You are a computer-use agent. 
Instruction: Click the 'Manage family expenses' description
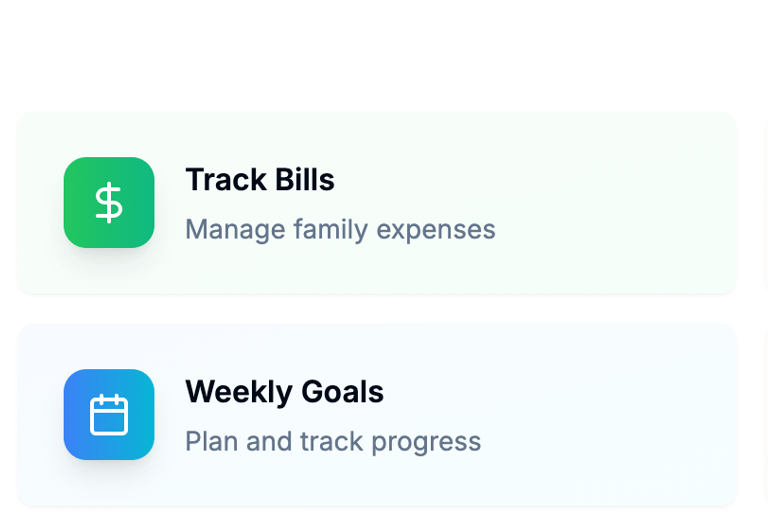click(340, 229)
